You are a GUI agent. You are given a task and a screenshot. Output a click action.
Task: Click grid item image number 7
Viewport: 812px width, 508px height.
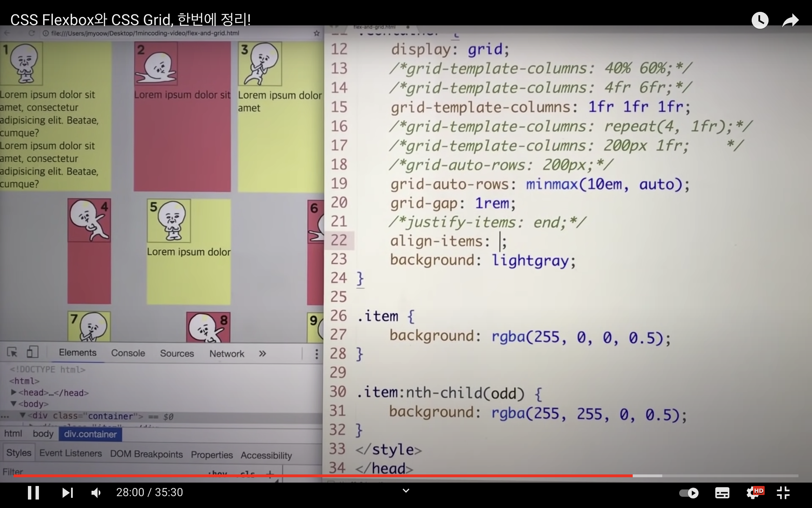(x=89, y=327)
